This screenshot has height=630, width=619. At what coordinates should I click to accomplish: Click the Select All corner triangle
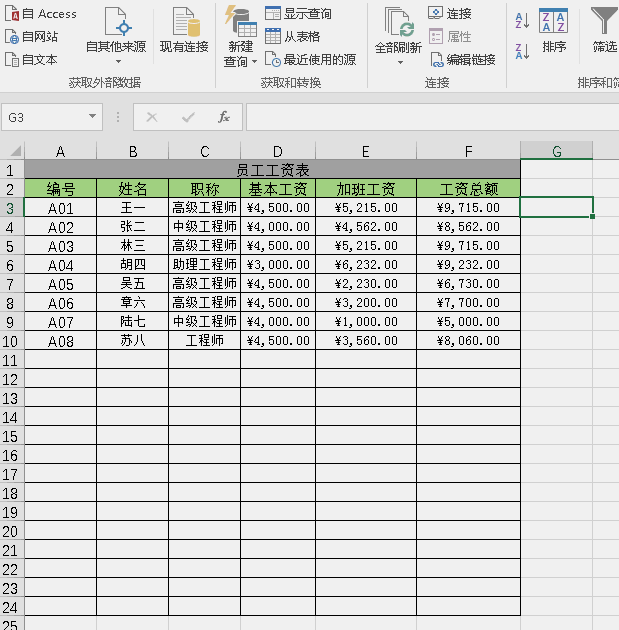(x=15, y=151)
